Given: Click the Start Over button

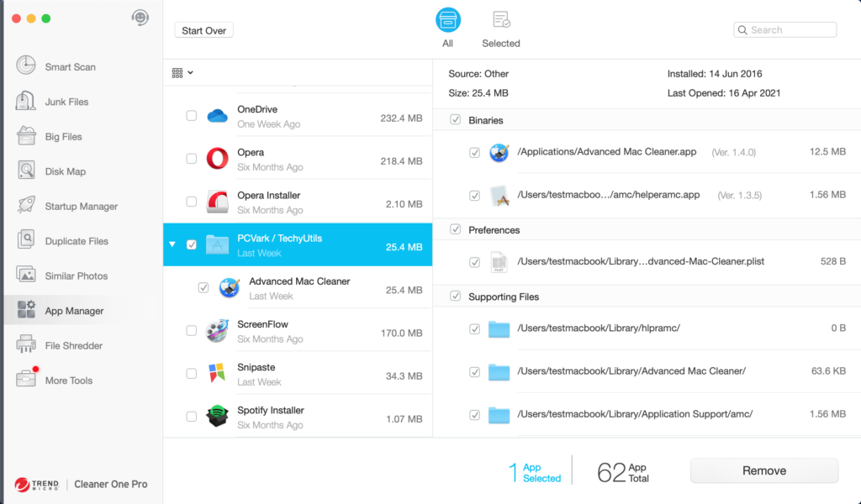Looking at the screenshot, I should point(204,30).
